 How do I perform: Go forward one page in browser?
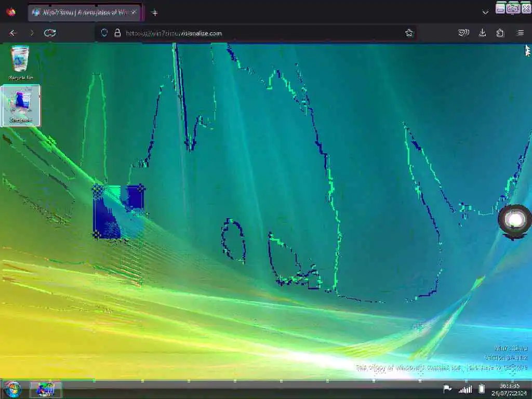pos(31,33)
